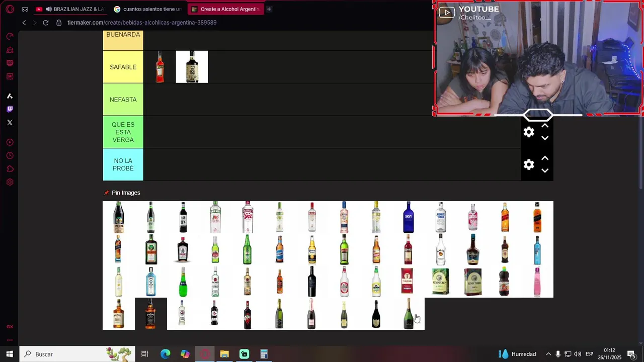Select the owl-label bottle in SAFABLE tier
This screenshot has width=644, height=362.
(x=192, y=67)
